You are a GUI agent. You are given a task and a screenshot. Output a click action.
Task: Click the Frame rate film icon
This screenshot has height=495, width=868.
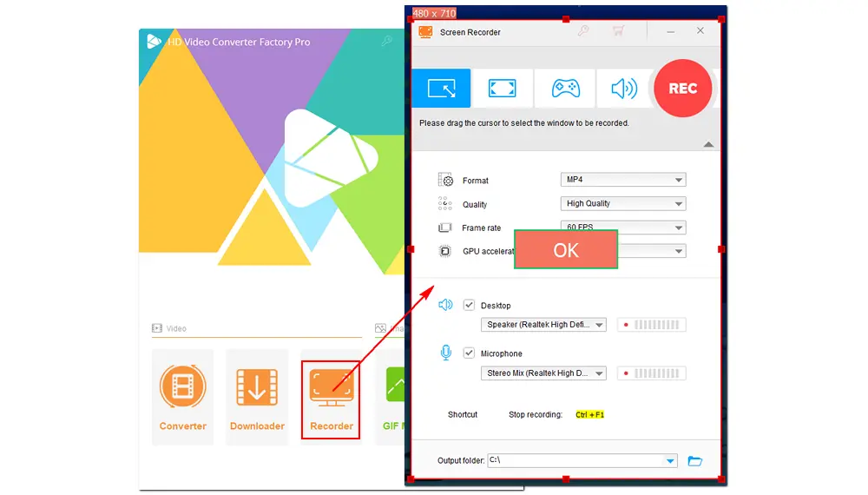pyautogui.click(x=445, y=228)
